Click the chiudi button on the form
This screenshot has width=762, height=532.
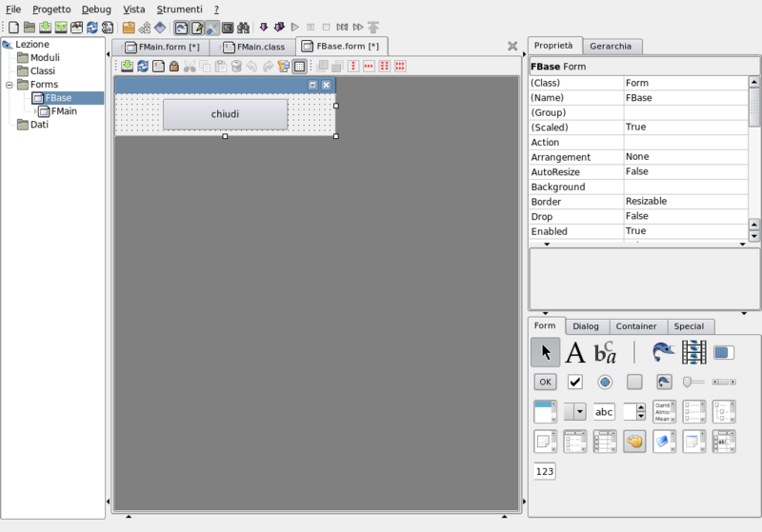coord(225,114)
